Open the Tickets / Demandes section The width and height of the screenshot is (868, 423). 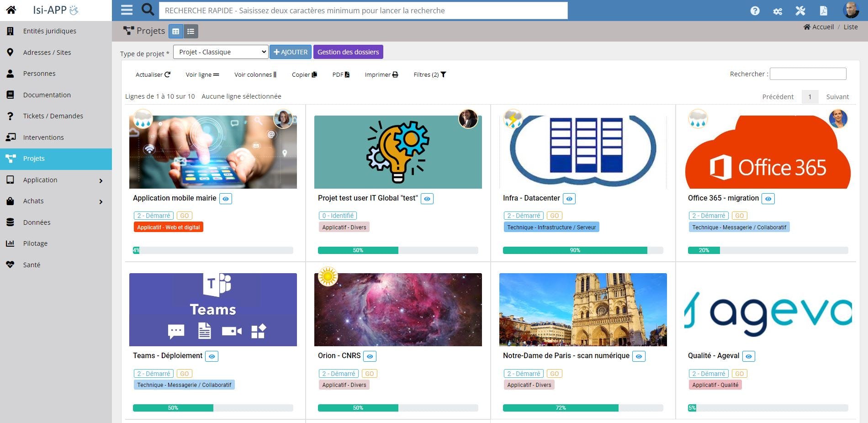(53, 116)
